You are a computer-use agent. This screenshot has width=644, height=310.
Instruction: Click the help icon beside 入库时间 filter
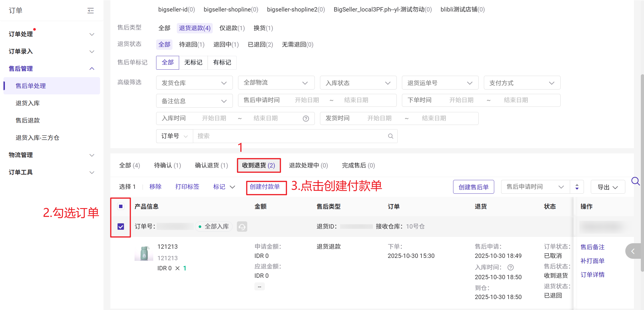coord(306,119)
